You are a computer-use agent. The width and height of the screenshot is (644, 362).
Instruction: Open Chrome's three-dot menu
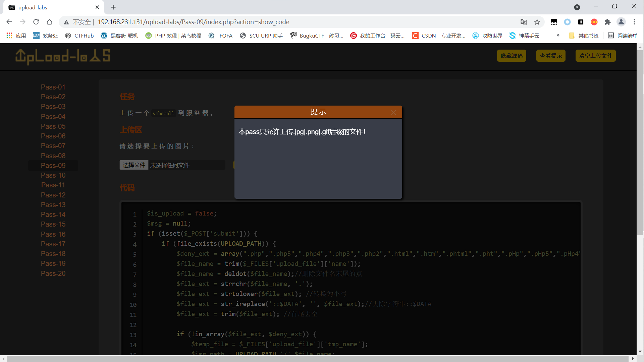tap(634, 22)
